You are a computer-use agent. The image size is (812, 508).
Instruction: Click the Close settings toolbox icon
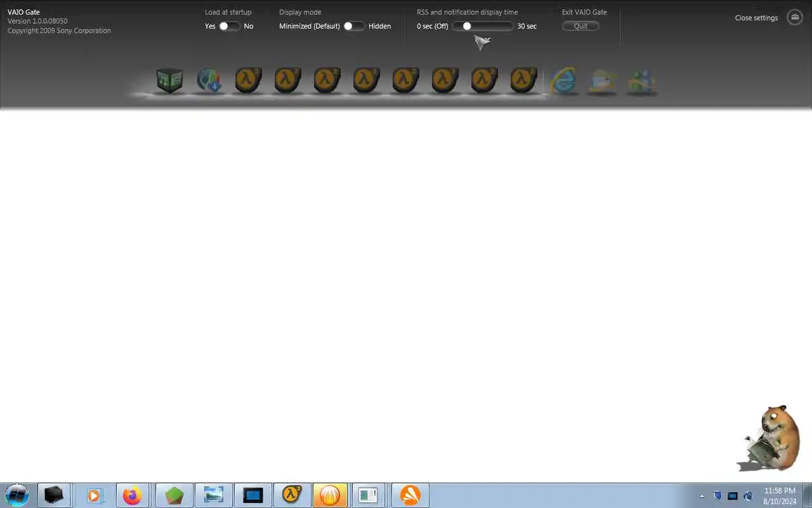click(794, 18)
